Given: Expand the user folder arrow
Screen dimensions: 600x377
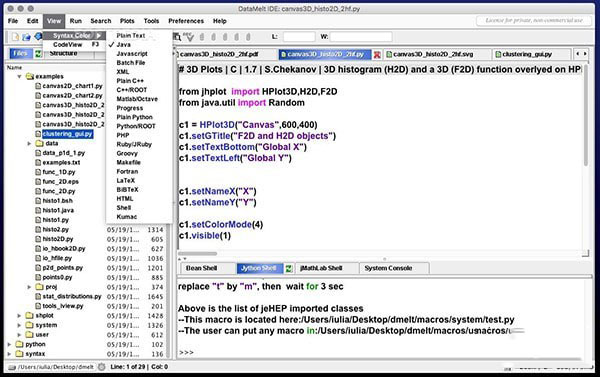Looking at the screenshot, I should [x=19, y=335].
